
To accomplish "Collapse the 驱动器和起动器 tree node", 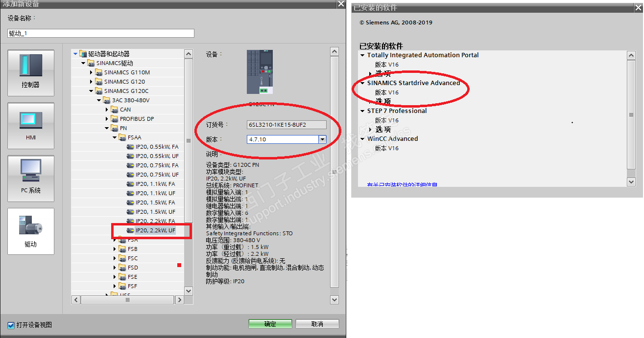I will coord(75,54).
